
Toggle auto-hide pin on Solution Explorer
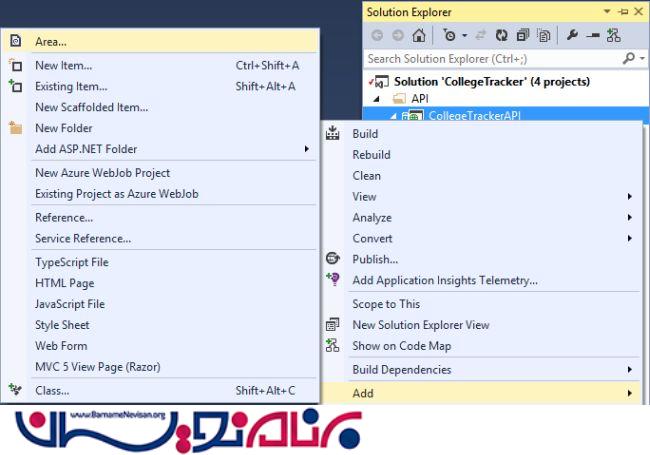tap(622, 12)
